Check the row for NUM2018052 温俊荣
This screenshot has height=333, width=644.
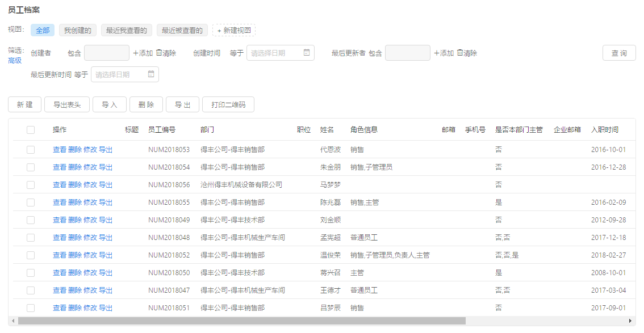(x=31, y=255)
